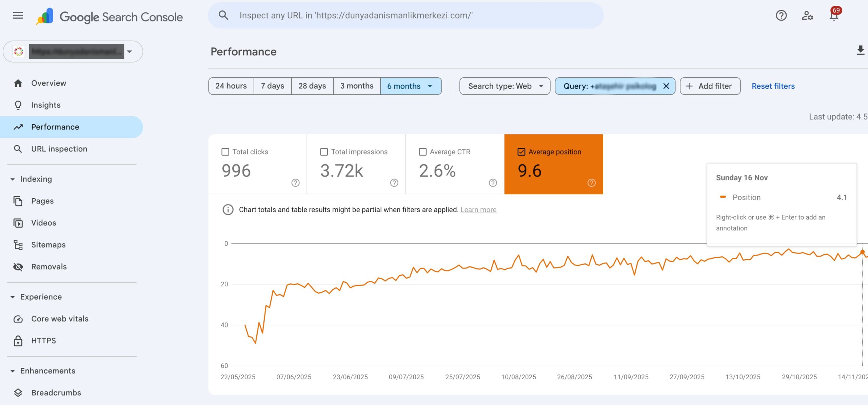Uncheck the Average position checkbox
Image resolution: width=868 pixels, height=405 pixels.
(x=521, y=152)
